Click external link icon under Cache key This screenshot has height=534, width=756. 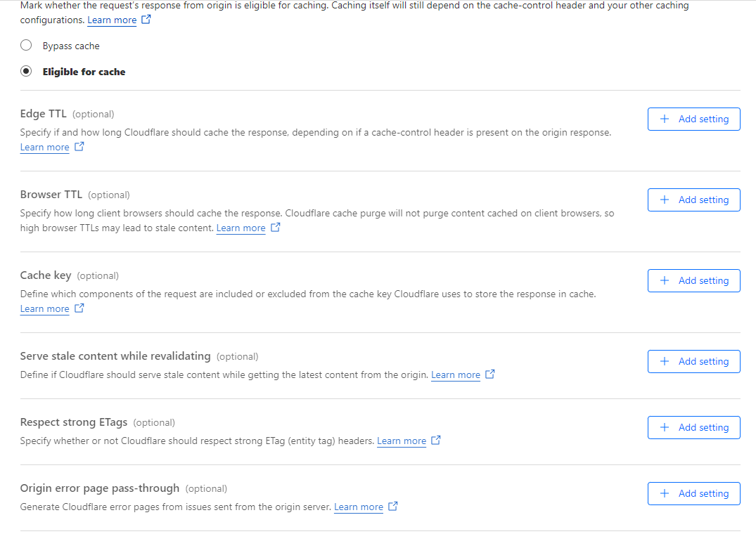(x=79, y=308)
